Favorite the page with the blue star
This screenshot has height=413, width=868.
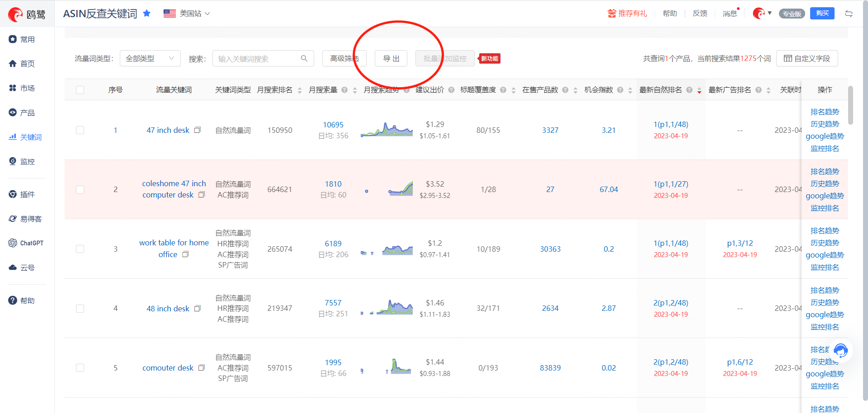146,14
